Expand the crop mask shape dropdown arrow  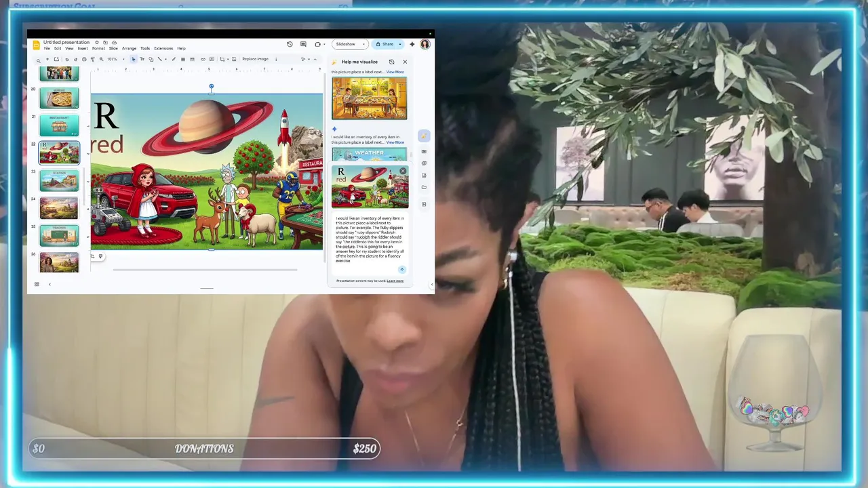(x=228, y=59)
